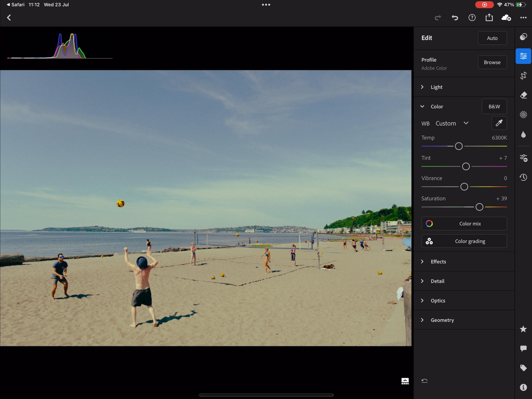The height and width of the screenshot is (399, 532).
Task: Tap the histogram graph overlay
Action: click(60, 46)
